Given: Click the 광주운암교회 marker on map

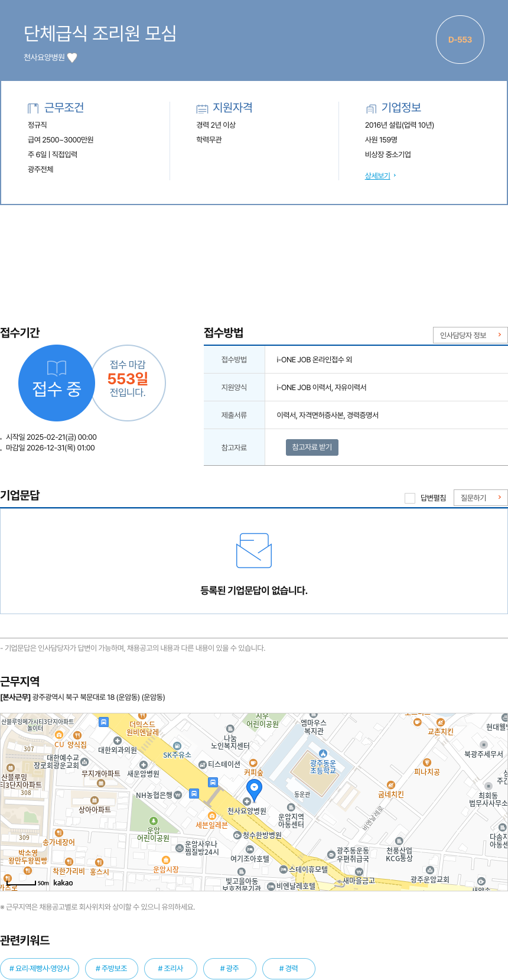Looking at the screenshot, I should (430, 870).
